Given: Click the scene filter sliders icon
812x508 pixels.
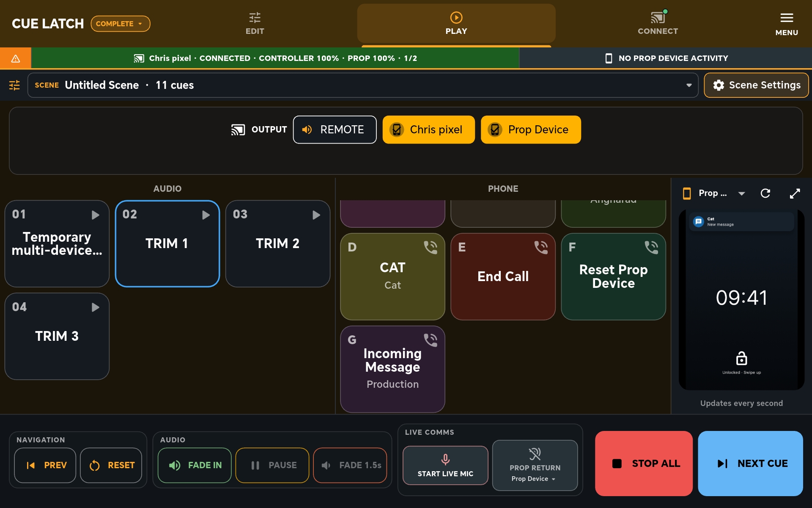Looking at the screenshot, I should coord(14,85).
